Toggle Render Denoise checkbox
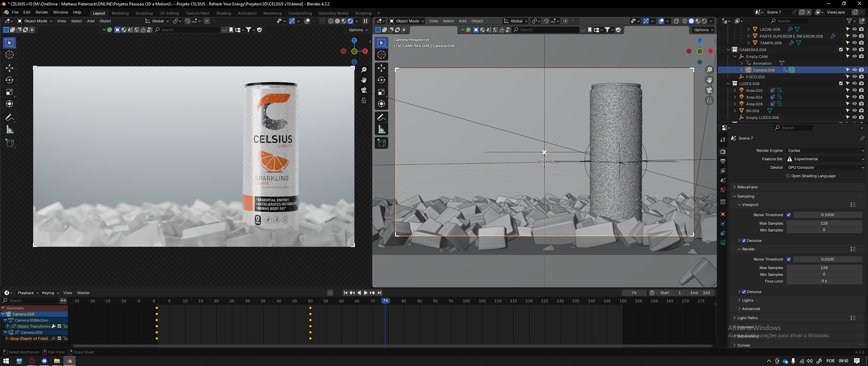 pos(744,292)
